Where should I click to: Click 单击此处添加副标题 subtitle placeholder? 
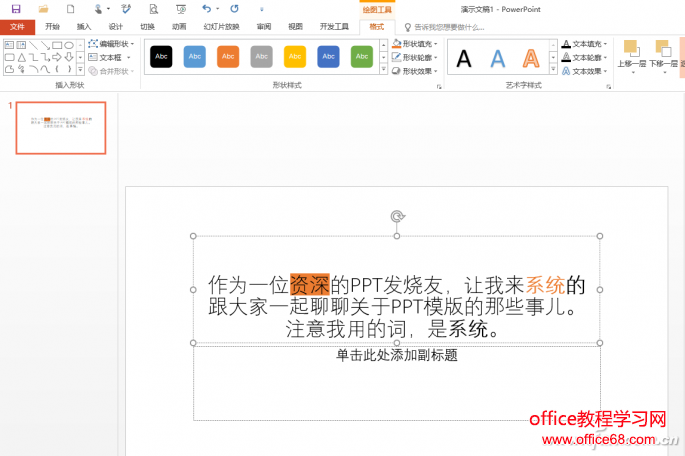397,355
